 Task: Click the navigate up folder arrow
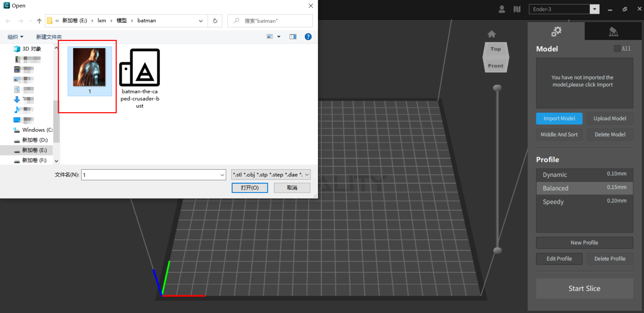(x=39, y=21)
